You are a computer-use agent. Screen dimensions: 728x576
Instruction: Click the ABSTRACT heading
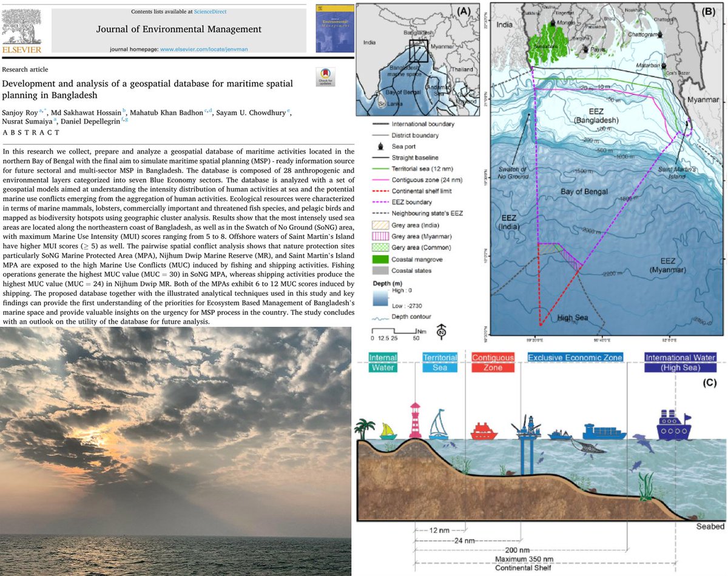(32, 132)
